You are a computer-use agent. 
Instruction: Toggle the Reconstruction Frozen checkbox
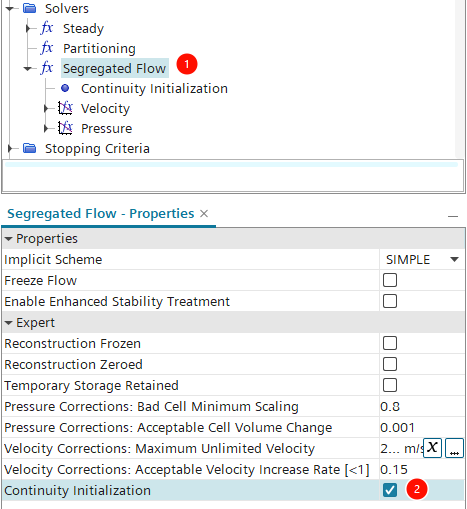[390, 343]
